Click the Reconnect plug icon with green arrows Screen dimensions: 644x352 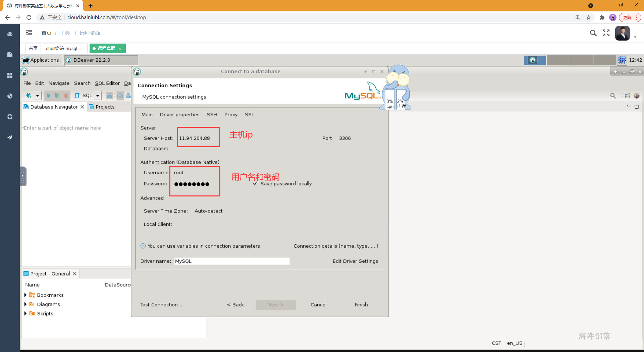[57, 96]
